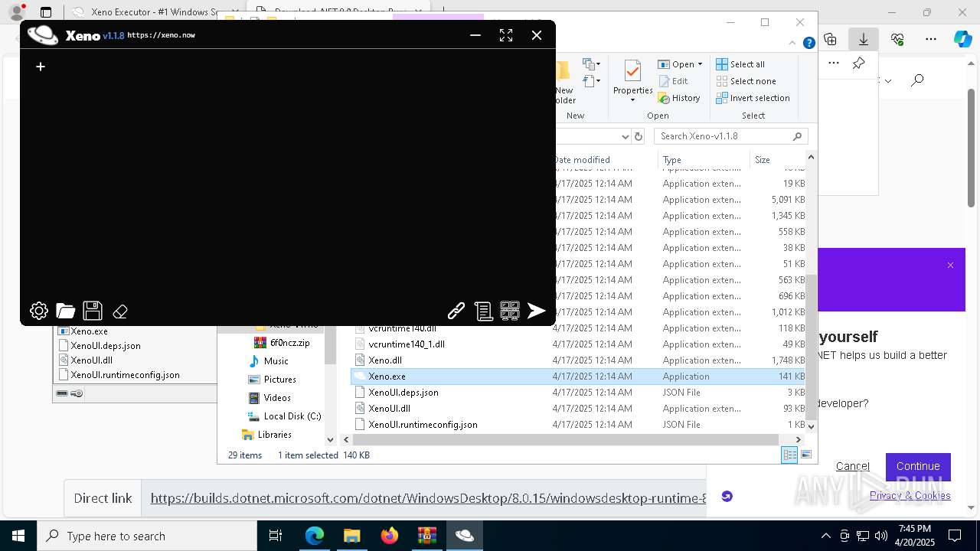Choose Select all in Explorer ribbon
Viewport: 980px width, 551px height.
(x=740, y=64)
